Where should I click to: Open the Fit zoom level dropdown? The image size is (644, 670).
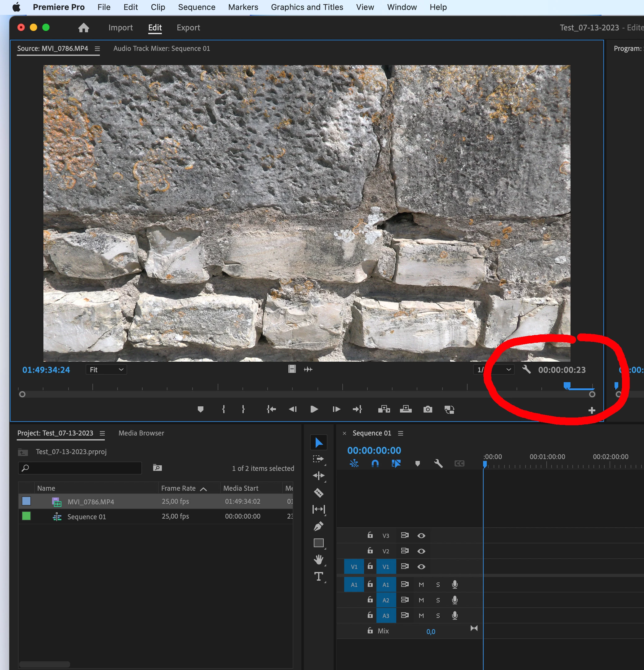106,369
